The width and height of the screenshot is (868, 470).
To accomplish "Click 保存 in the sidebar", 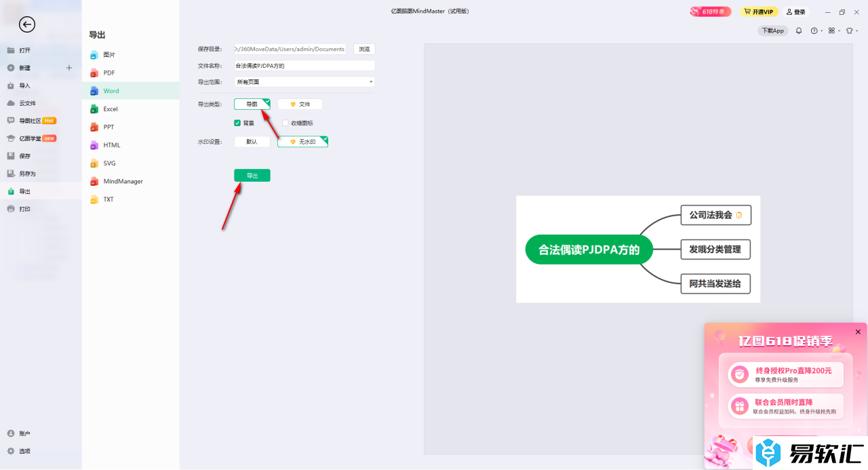I will point(41,156).
